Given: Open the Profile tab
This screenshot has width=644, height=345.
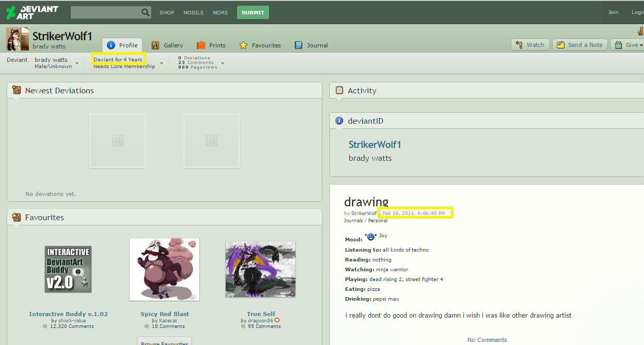Looking at the screenshot, I should pos(122,45).
